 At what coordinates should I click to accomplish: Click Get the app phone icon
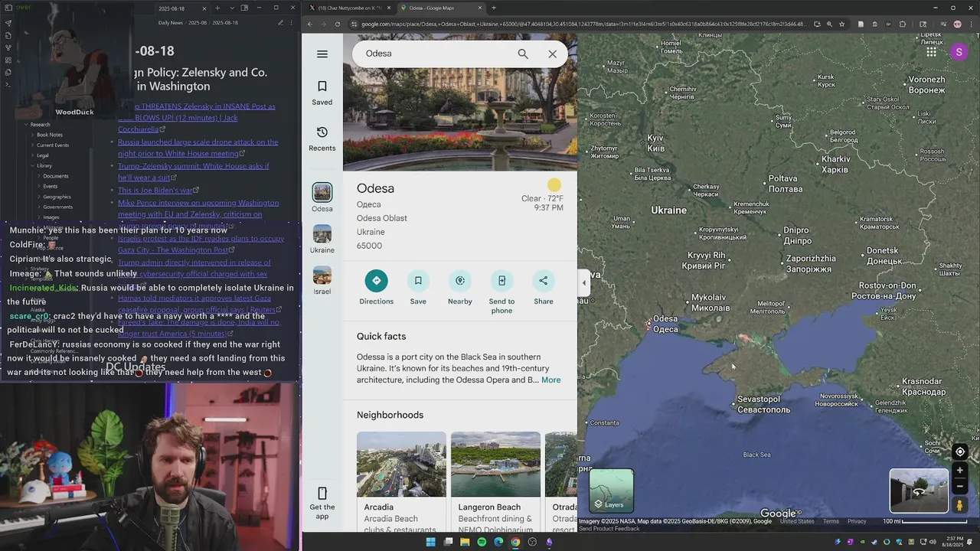click(x=322, y=494)
